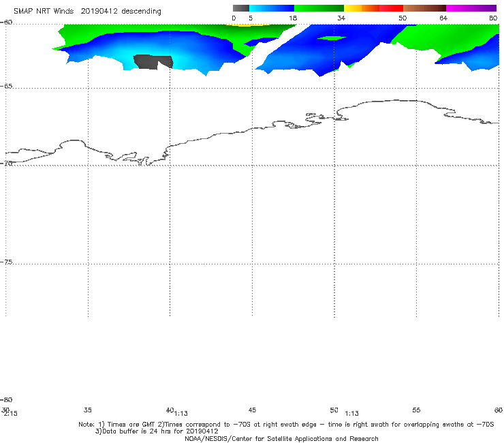Click the "1:13" time beside longitude 50
The height and width of the screenshot is (443, 504).
tap(351, 414)
